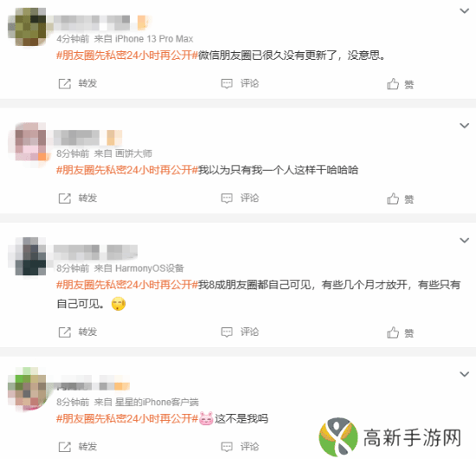Viewport: 476px width, 459px height.
Task: Open hashtag #朋友圈先私密24小时再公开# in first post
Action: tap(127, 55)
